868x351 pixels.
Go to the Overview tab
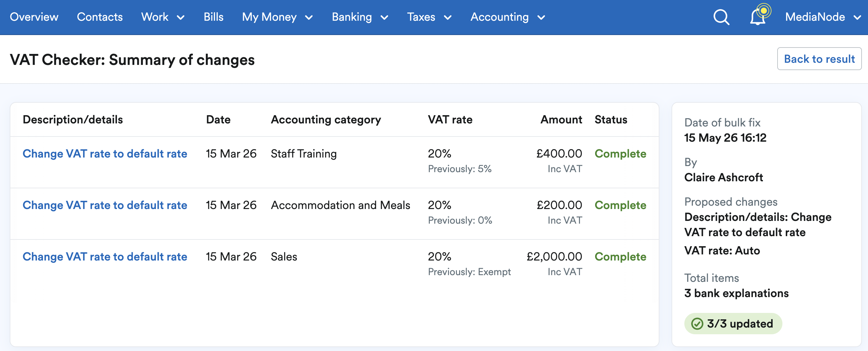(x=34, y=17)
